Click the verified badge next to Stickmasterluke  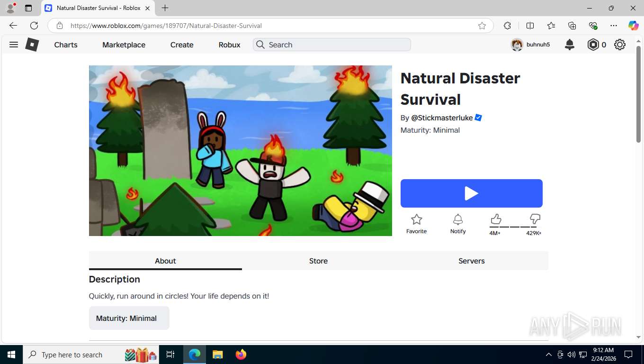478,118
